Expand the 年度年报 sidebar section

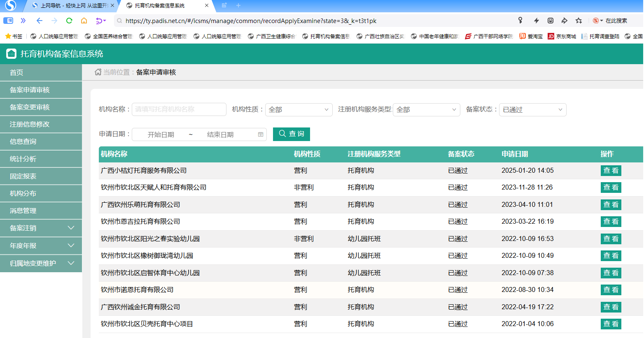41,245
